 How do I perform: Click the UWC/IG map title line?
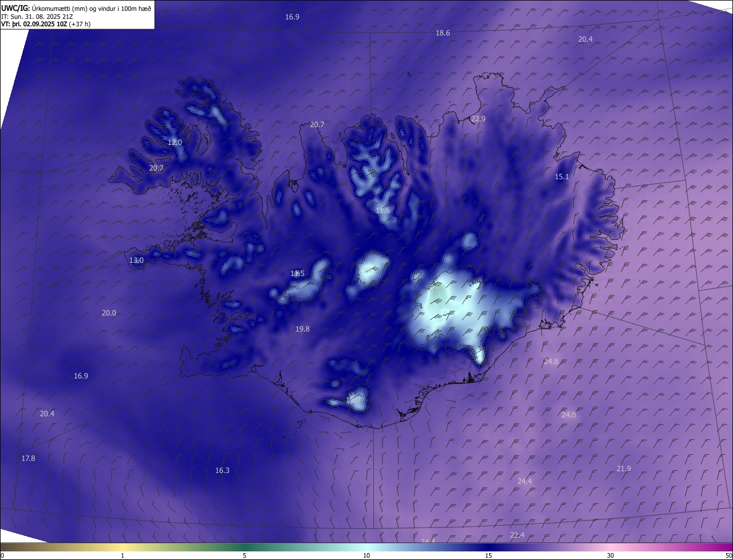pyautogui.click(x=76, y=8)
